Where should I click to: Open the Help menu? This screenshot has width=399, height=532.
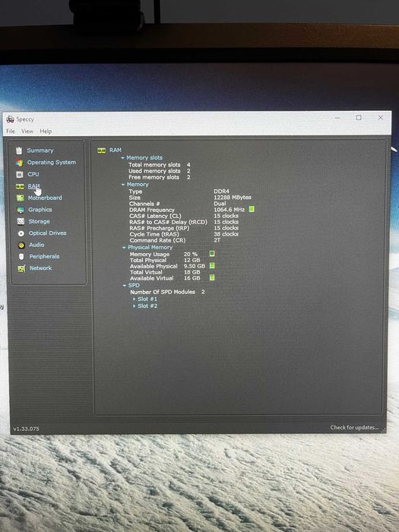tap(46, 131)
